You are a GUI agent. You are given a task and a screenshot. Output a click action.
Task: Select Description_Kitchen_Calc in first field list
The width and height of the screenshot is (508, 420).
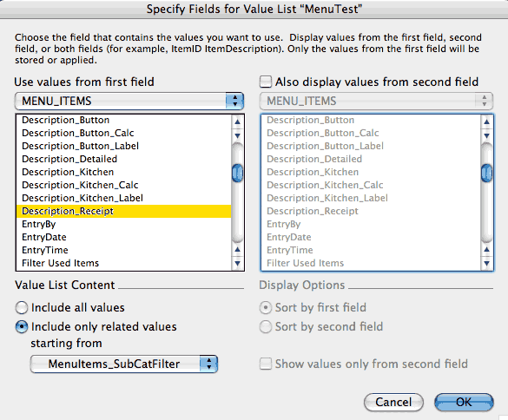coord(124,185)
